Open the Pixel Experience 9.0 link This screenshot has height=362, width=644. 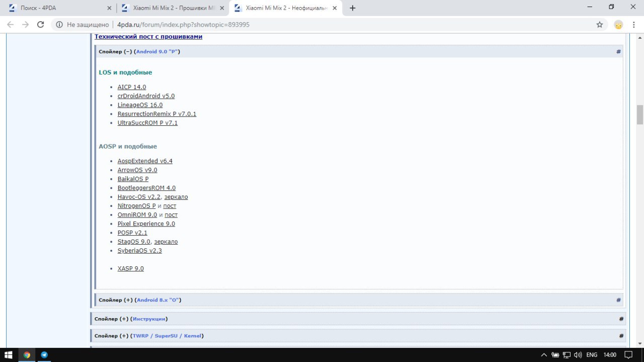point(146,224)
